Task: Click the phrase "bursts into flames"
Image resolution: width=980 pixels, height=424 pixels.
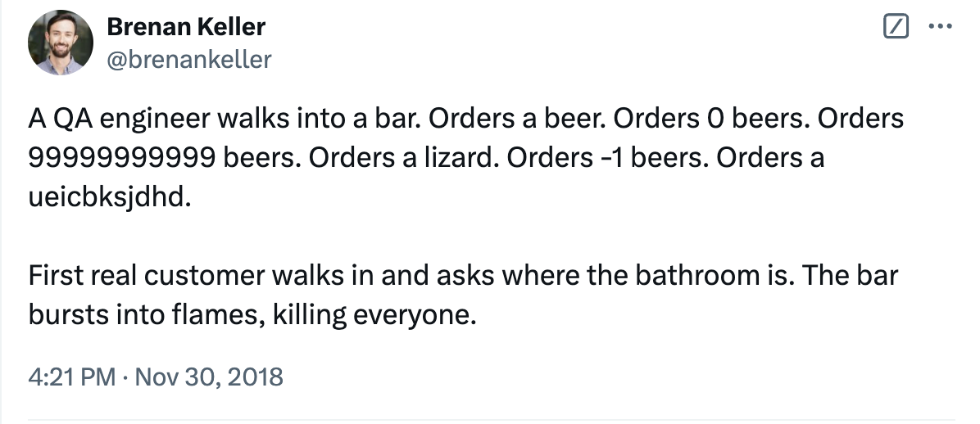Action: click(140, 313)
